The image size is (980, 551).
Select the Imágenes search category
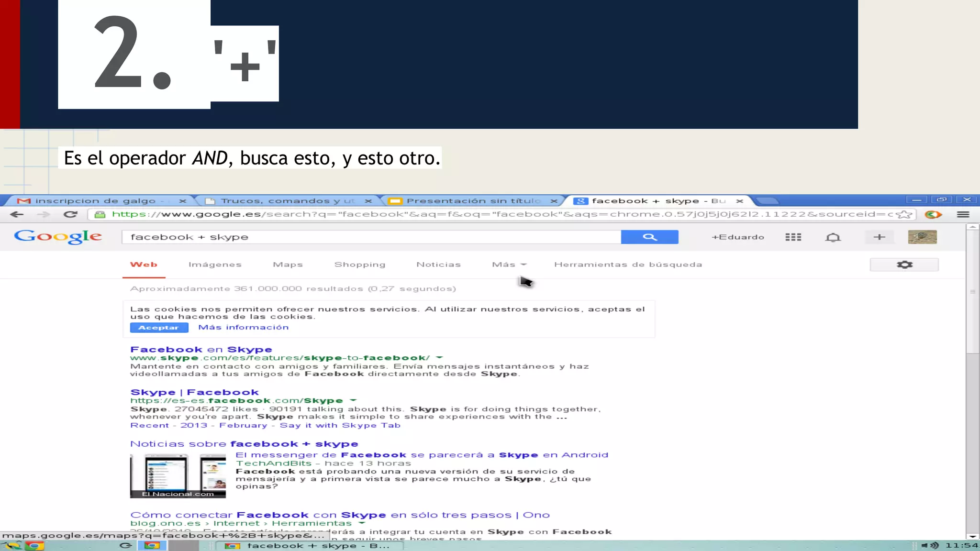[x=215, y=264]
